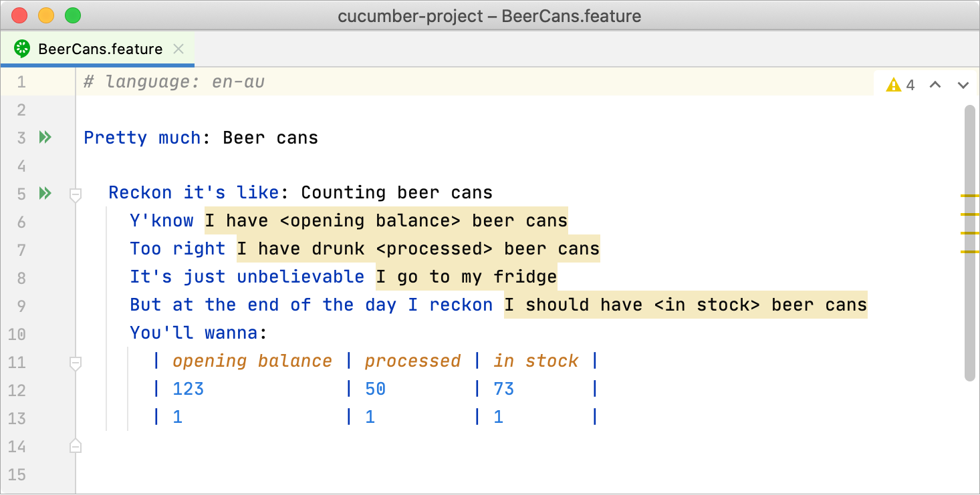The height and width of the screenshot is (495, 980).
Task: Jump to previous warning using the up chevron
Action: pos(935,86)
